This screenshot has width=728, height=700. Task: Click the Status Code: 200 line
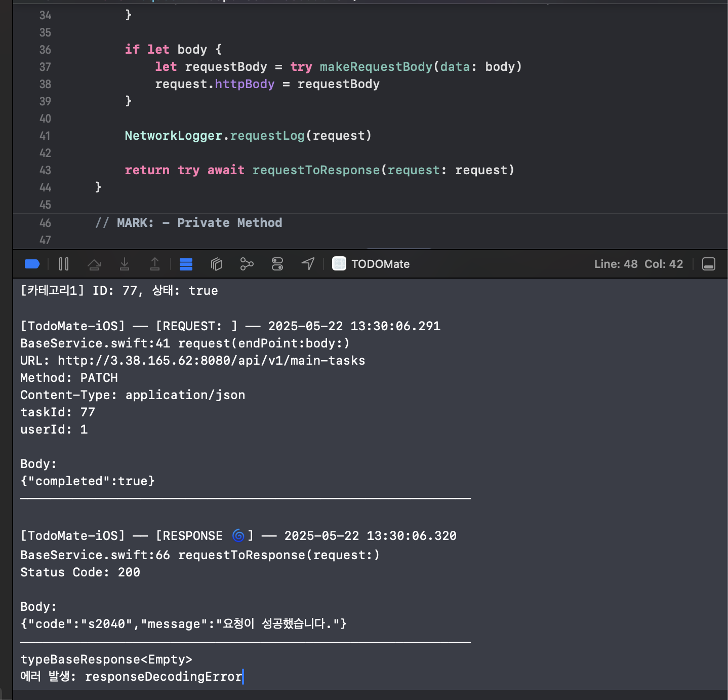pyautogui.click(x=80, y=572)
